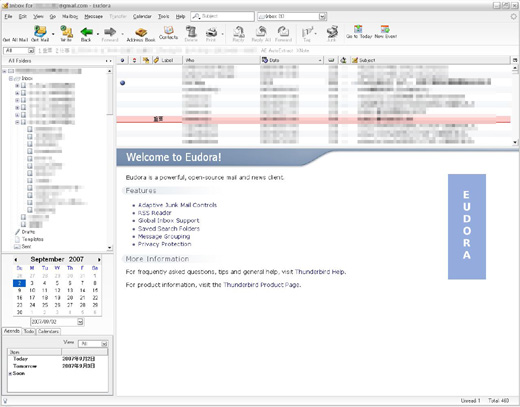Image resolution: width=520 pixels, height=407 pixels.
Task: Open the Thunderbird Product Page link
Action: (x=261, y=285)
